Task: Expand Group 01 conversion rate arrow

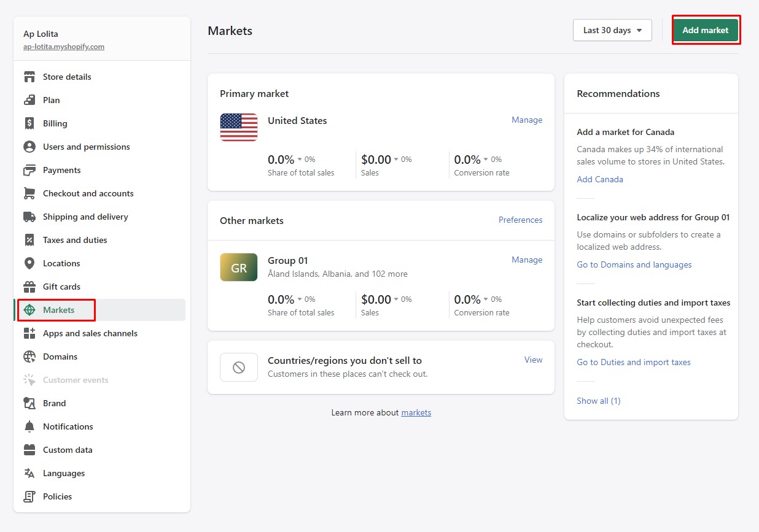Action: tap(487, 299)
